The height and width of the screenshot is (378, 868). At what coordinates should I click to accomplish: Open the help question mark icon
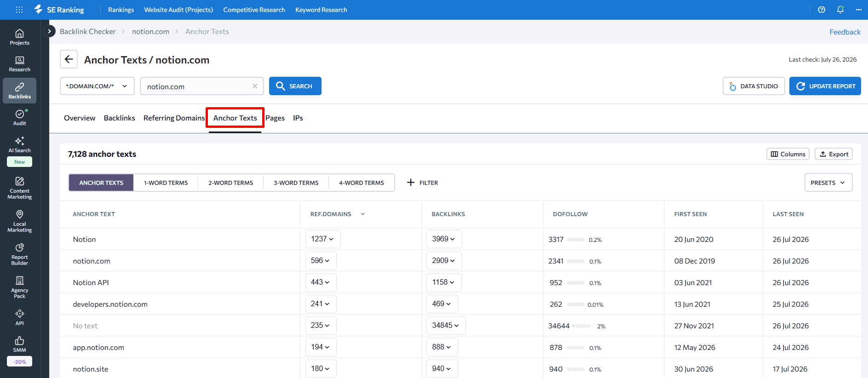coord(822,10)
